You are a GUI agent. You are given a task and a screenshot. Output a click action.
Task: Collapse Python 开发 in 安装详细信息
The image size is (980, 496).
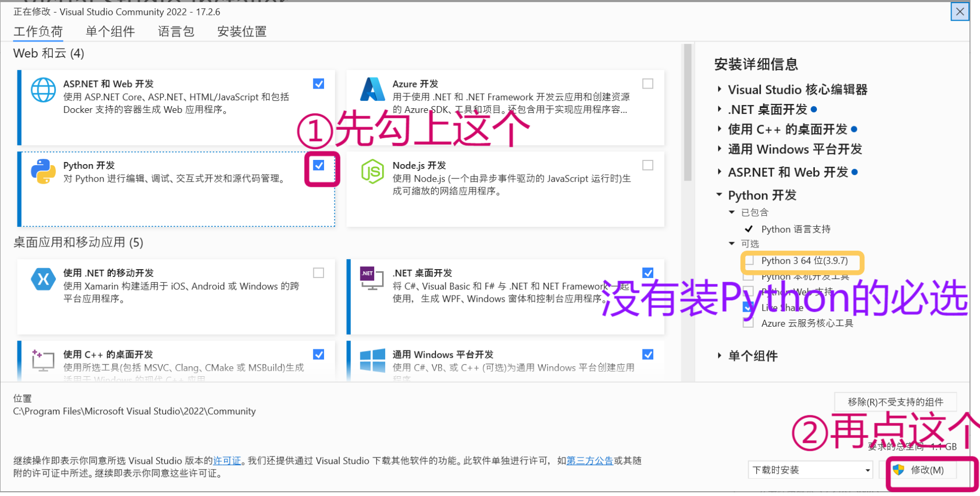(x=719, y=195)
